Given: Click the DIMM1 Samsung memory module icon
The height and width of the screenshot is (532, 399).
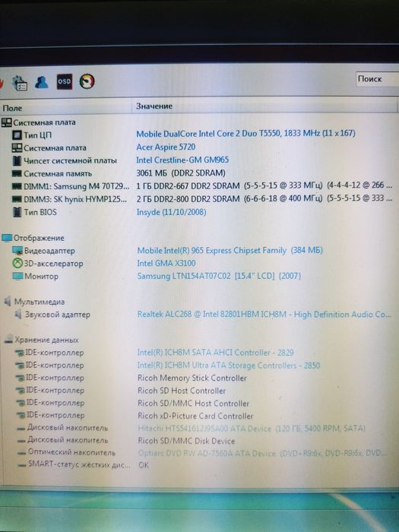Looking at the screenshot, I should coord(17,186).
